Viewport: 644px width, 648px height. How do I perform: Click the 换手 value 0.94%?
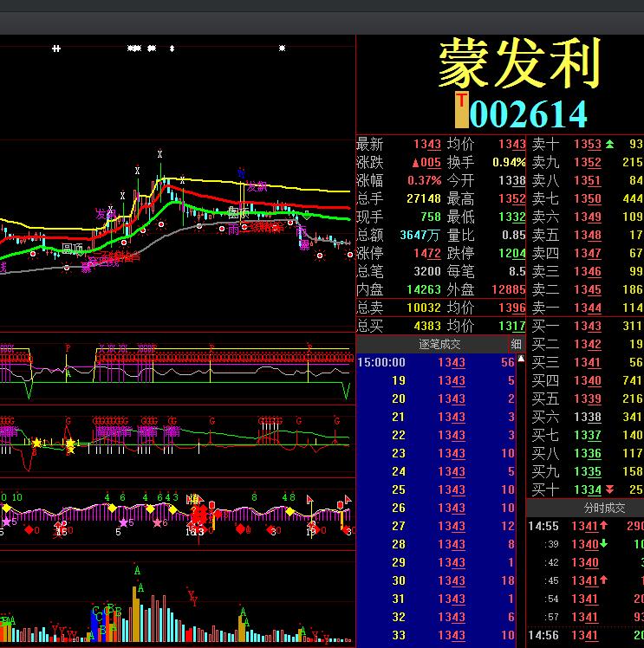(x=509, y=162)
